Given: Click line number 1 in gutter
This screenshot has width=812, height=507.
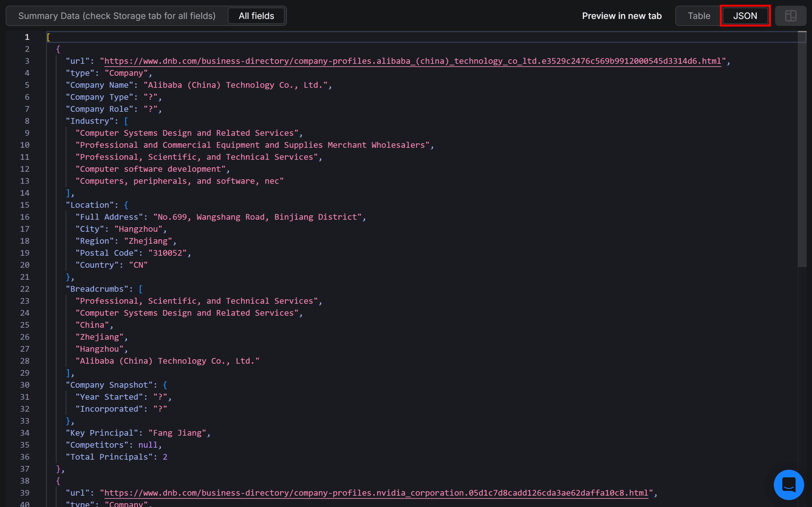Looking at the screenshot, I should 27,37.
